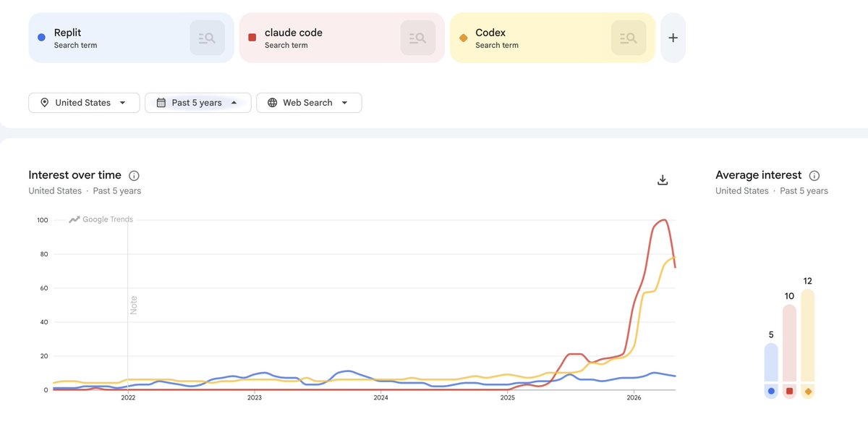Open search options icon for Replit term

[x=208, y=38]
